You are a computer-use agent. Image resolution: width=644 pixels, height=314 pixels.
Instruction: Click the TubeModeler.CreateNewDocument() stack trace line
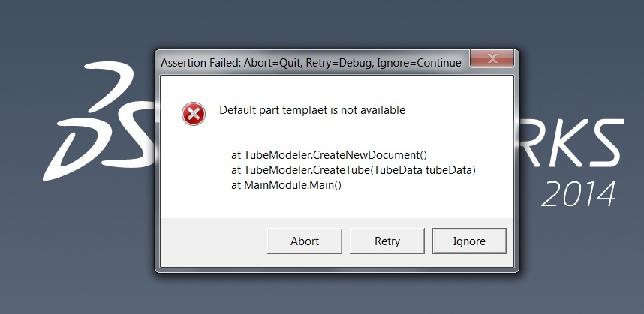pyautogui.click(x=329, y=155)
